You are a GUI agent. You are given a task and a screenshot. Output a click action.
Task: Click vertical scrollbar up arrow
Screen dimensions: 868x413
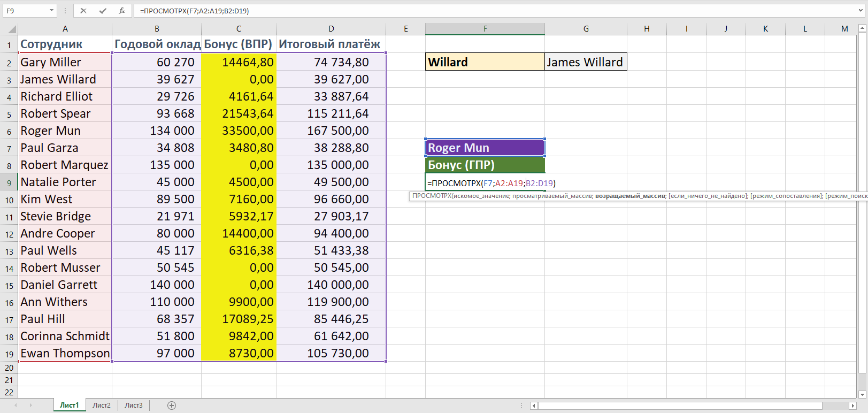pos(862,28)
